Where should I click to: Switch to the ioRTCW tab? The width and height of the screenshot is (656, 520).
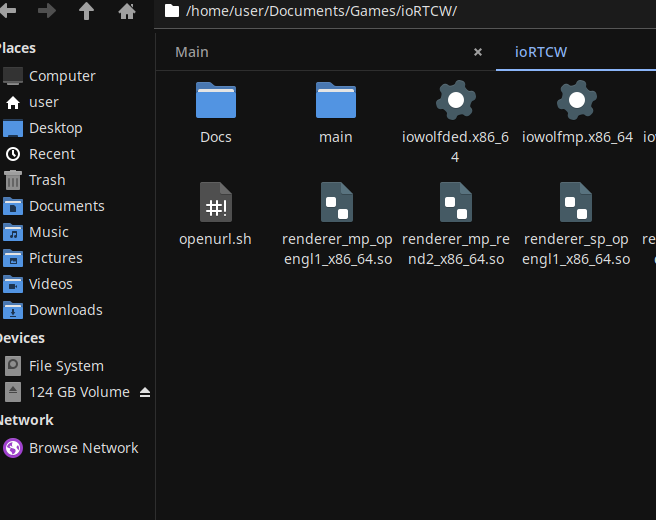tap(541, 52)
